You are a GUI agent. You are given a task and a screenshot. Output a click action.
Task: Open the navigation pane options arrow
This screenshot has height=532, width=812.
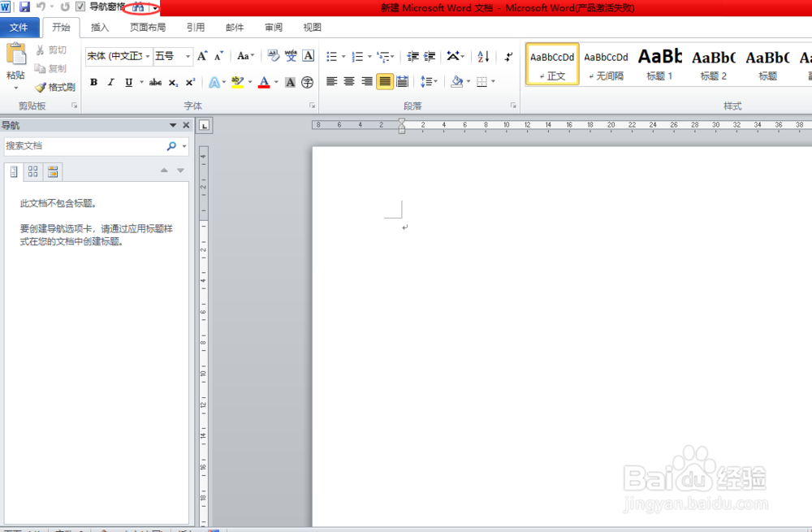(x=172, y=125)
